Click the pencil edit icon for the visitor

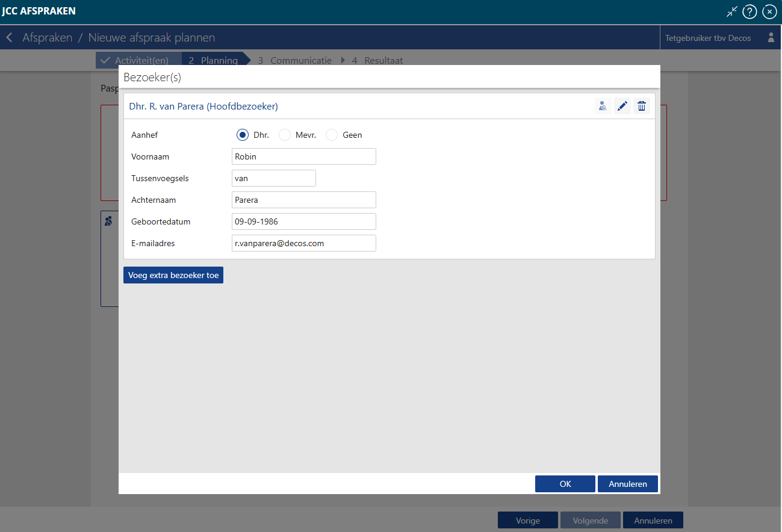coord(622,107)
